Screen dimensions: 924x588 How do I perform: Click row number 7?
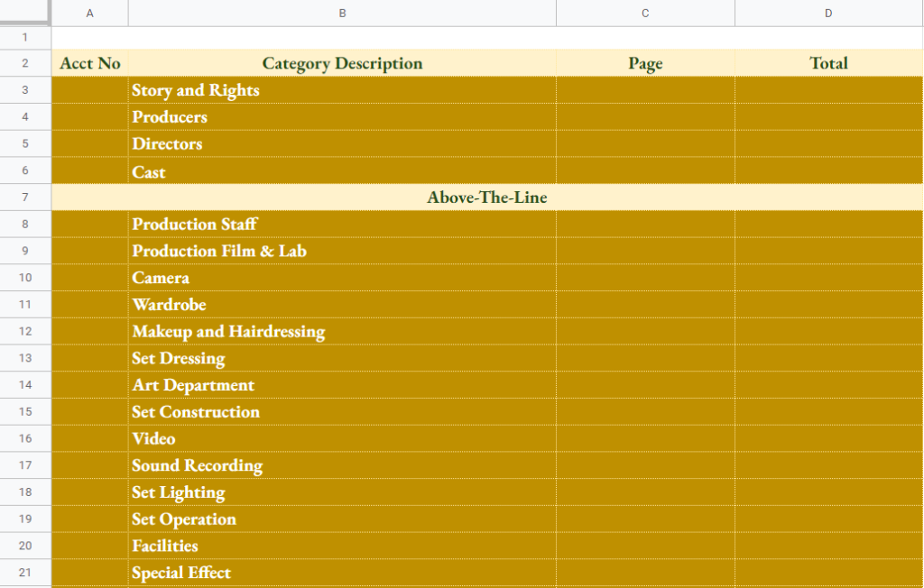tap(25, 197)
